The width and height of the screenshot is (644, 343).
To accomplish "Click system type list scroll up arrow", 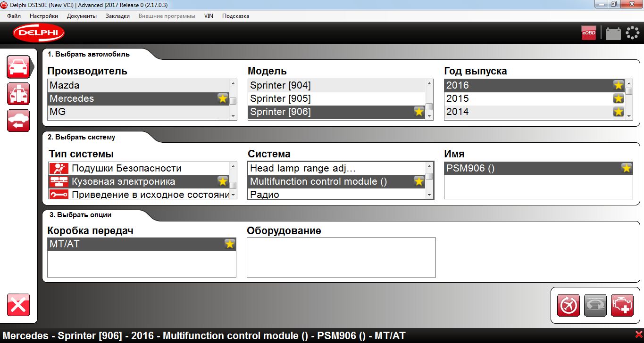I will tap(233, 167).
